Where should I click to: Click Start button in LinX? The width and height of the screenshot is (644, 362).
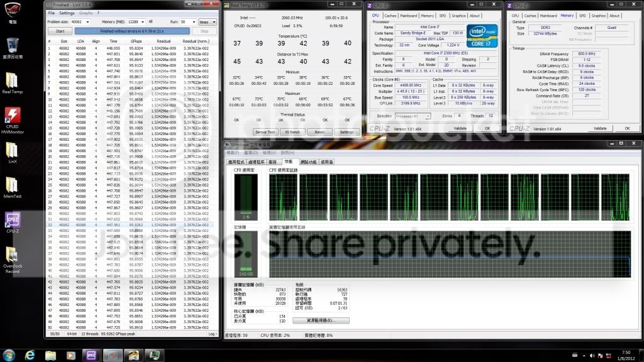click(x=60, y=31)
